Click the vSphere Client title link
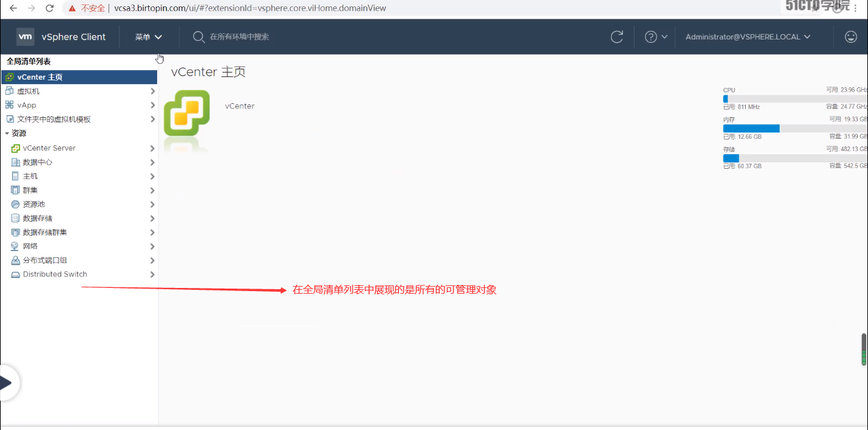 click(74, 37)
